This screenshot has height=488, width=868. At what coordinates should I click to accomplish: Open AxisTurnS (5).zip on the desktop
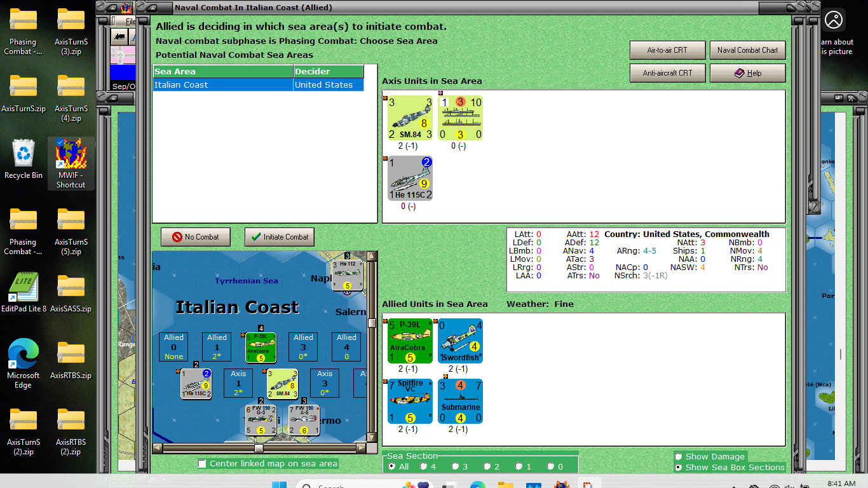71,231
